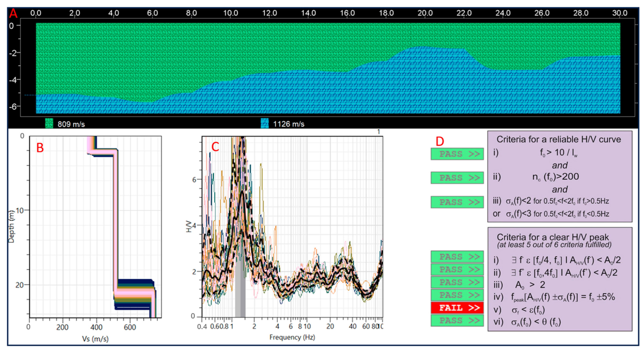
Task: Click the red A panel label
Action: point(13,13)
